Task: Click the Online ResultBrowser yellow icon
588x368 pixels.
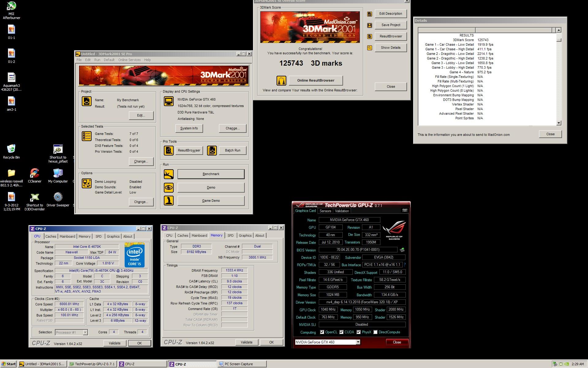Action: tap(281, 81)
